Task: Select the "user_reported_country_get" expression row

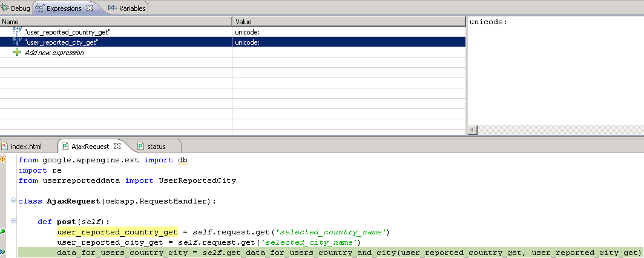Action: (232, 31)
